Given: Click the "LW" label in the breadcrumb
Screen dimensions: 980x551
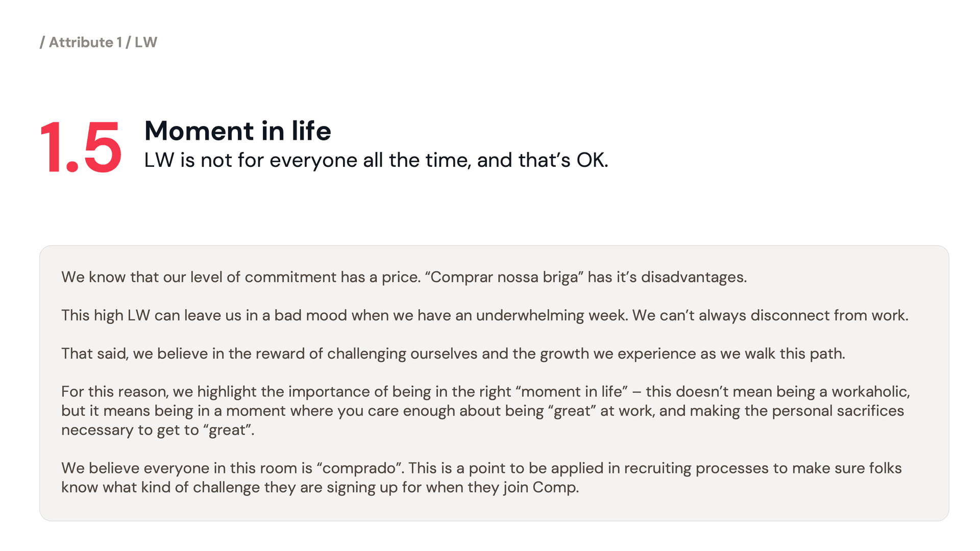Looking at the screenshot, I should [146, 42].
